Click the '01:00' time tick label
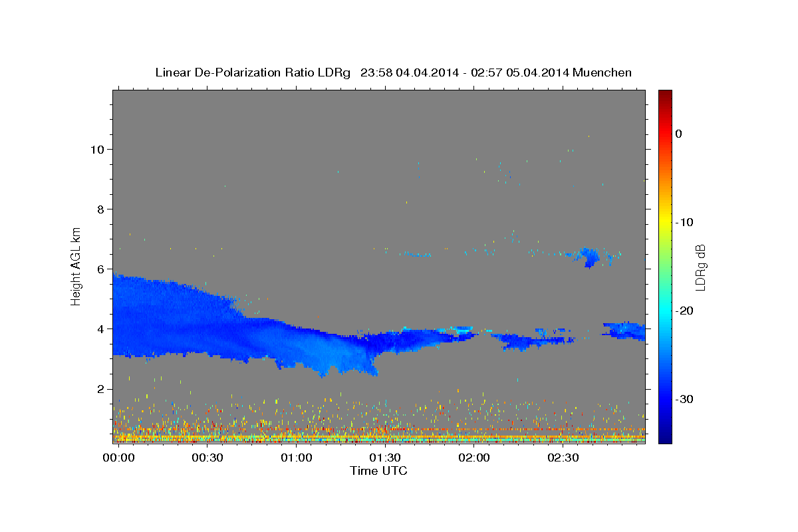Screen dimensions: 798x532 (x=296, y=459)
